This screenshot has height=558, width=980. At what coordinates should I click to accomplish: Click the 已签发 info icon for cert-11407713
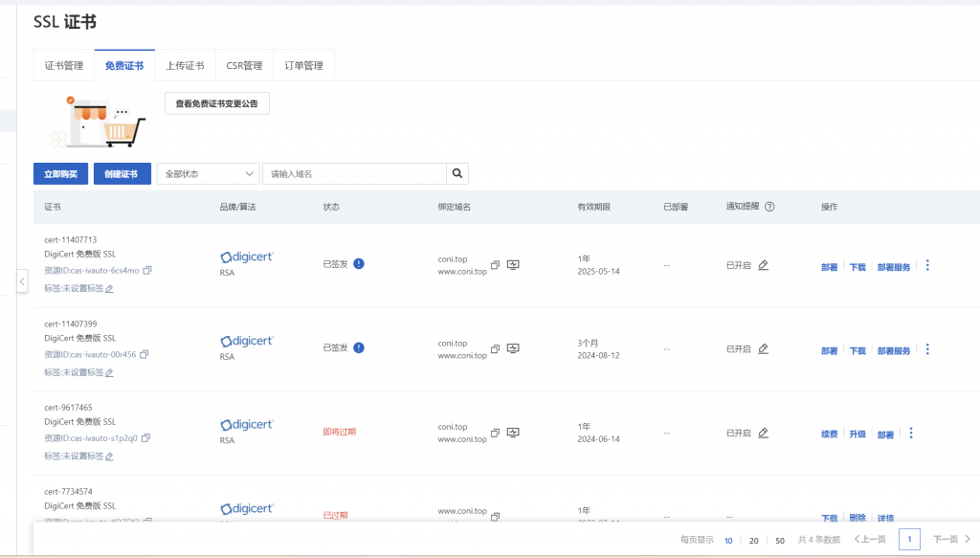pos(359,264)
